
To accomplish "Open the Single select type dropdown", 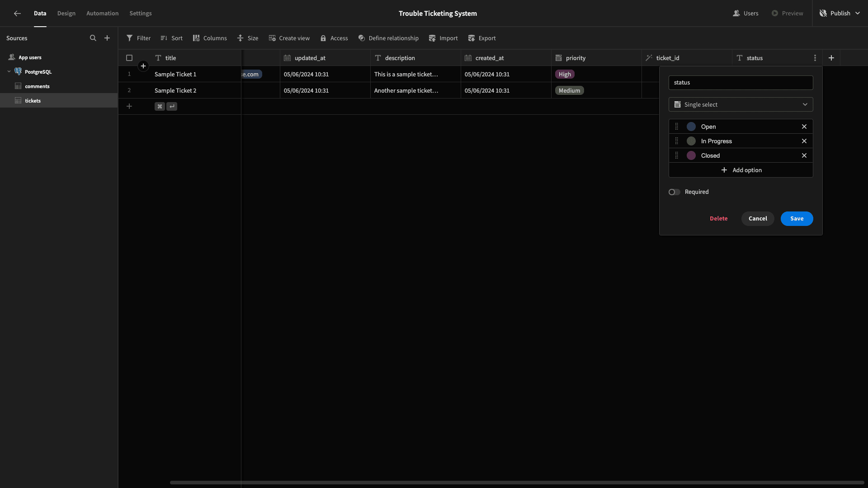I will coord(741,105).
